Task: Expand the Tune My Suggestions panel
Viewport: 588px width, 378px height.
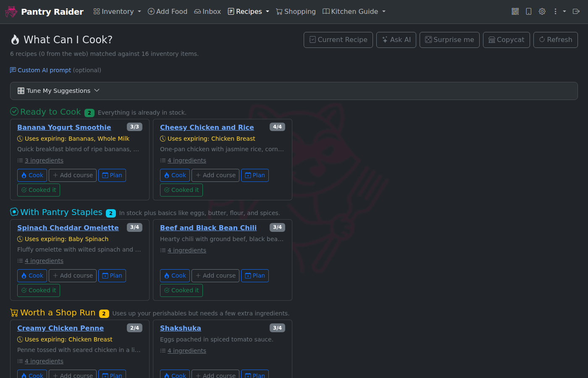Action: tap(294, 91)
